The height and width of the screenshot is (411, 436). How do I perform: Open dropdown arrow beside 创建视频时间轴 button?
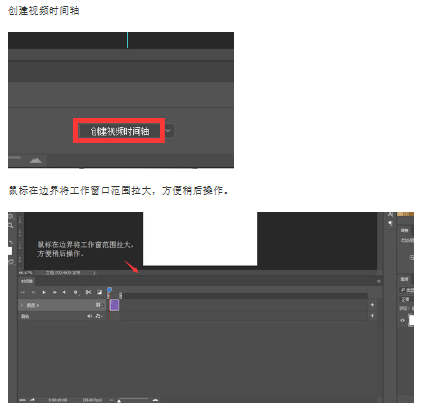[168, 131]
